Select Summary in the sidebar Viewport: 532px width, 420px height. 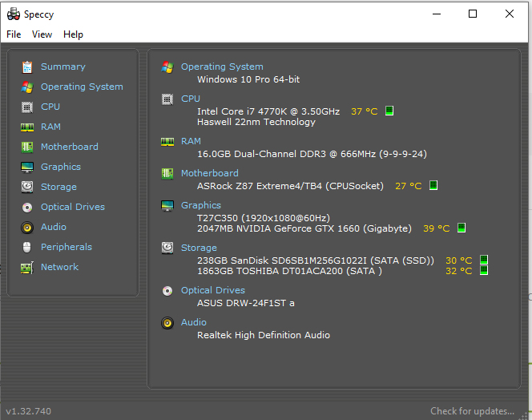pos(63,67)
